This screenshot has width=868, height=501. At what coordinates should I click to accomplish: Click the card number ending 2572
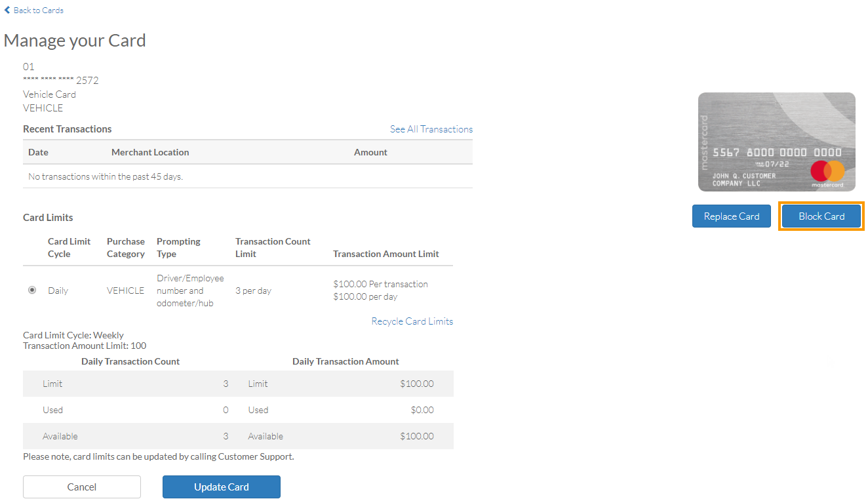pos(61,80)
